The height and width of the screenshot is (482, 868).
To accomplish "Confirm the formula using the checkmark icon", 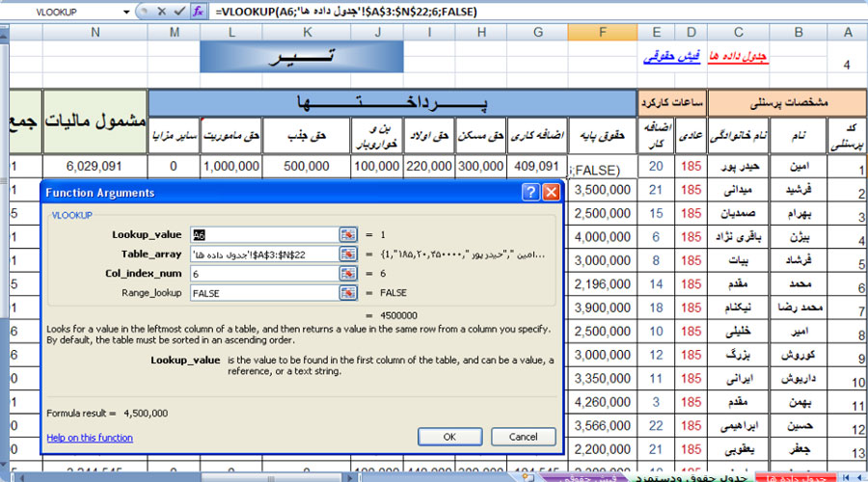I will pos(178,12).
